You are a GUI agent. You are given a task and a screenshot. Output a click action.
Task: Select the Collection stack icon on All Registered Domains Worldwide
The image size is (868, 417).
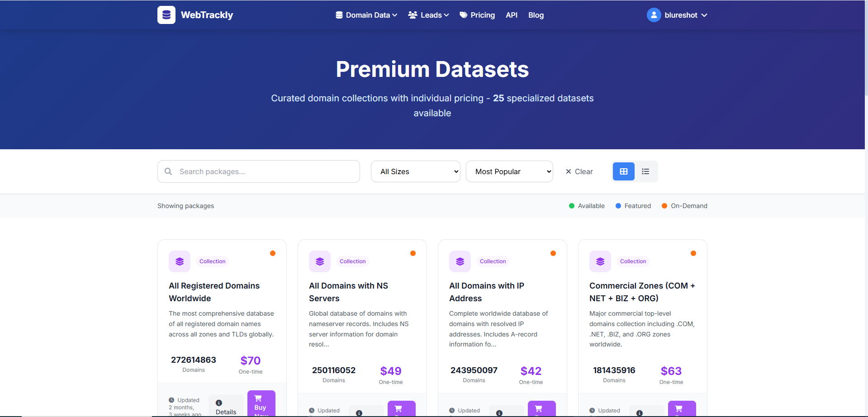click(179, 261)
